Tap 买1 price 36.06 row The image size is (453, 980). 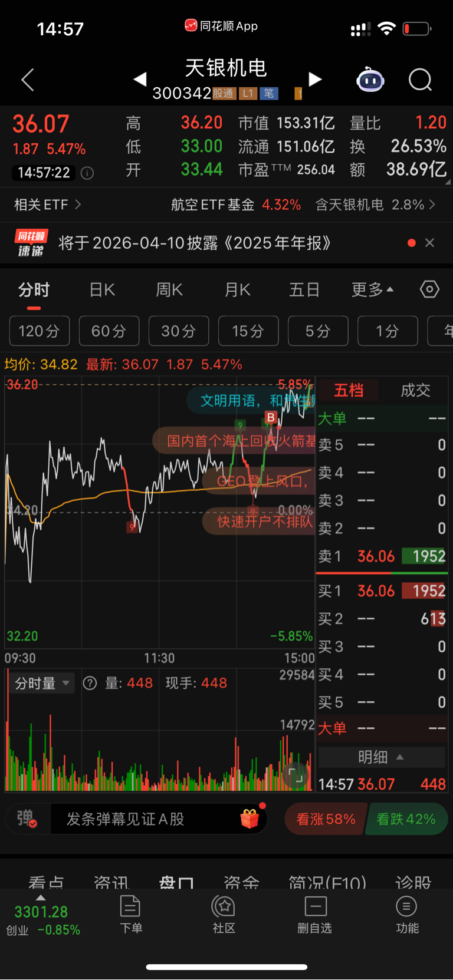tap(382, 590)
